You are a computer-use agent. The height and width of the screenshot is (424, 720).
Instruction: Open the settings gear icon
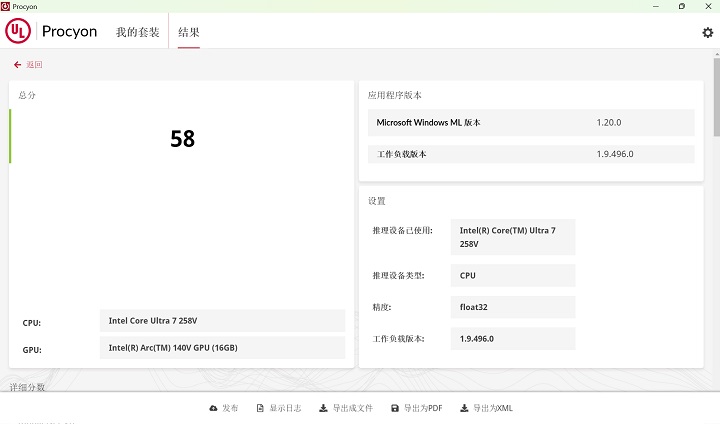708,33
